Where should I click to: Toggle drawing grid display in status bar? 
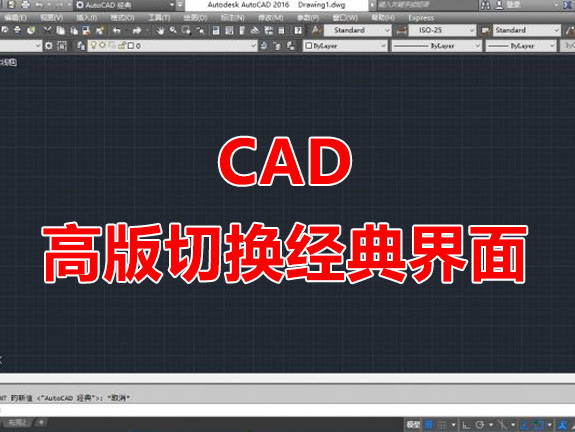(x=429, y=425)
